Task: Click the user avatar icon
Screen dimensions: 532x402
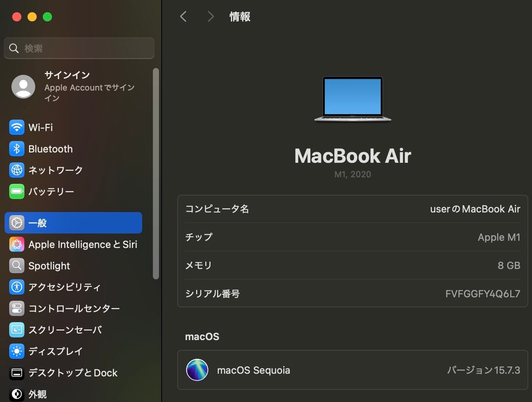Action: (x=23, y=86)
